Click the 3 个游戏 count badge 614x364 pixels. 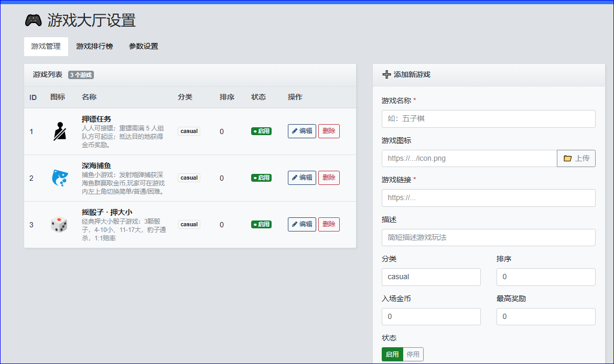81,75
